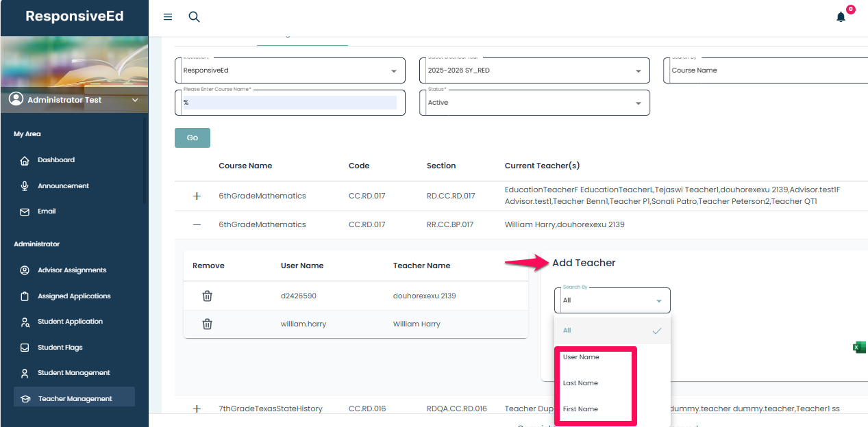Open Dashboard from the sidebar
The height and width of the screenshot is (427, 868).
tap(56, 160)
